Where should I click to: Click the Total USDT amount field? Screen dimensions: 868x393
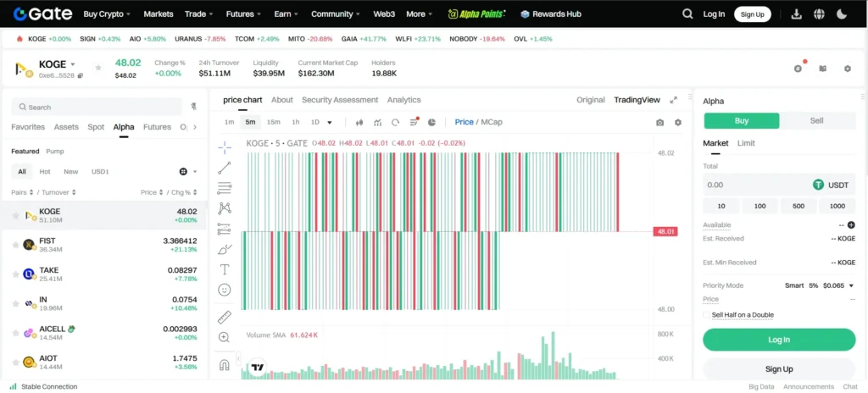click(779, 185)
